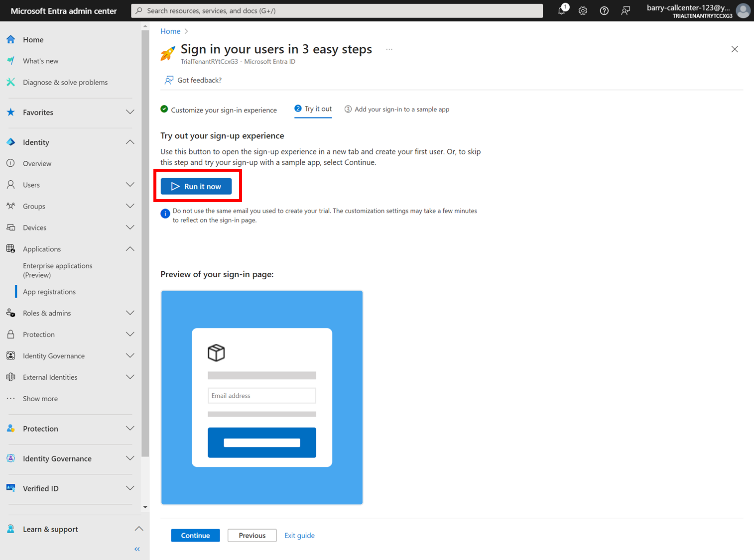
Task: Collapse the Applications submenu
Action: click(130, 249)
